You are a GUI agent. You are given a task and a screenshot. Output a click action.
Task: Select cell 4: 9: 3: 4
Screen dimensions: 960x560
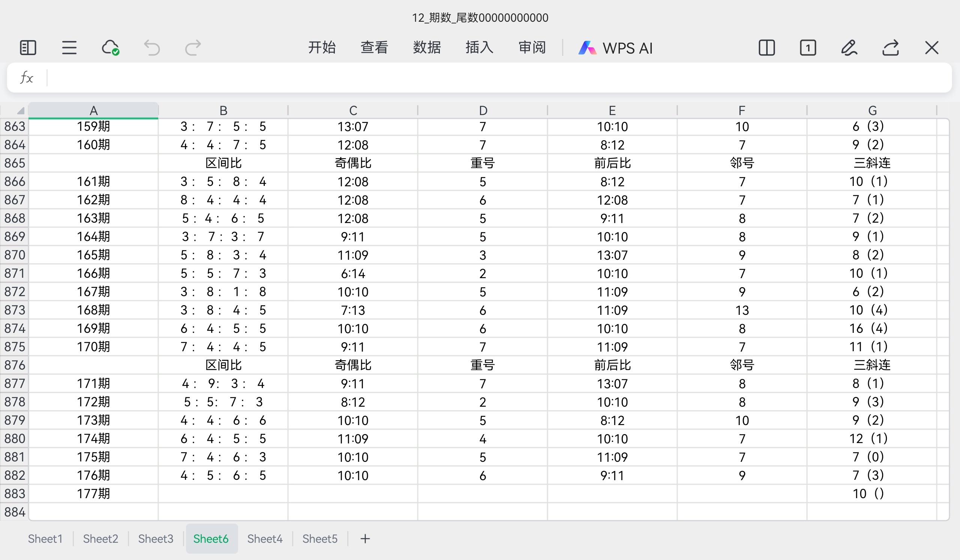[x=223, y=384]
